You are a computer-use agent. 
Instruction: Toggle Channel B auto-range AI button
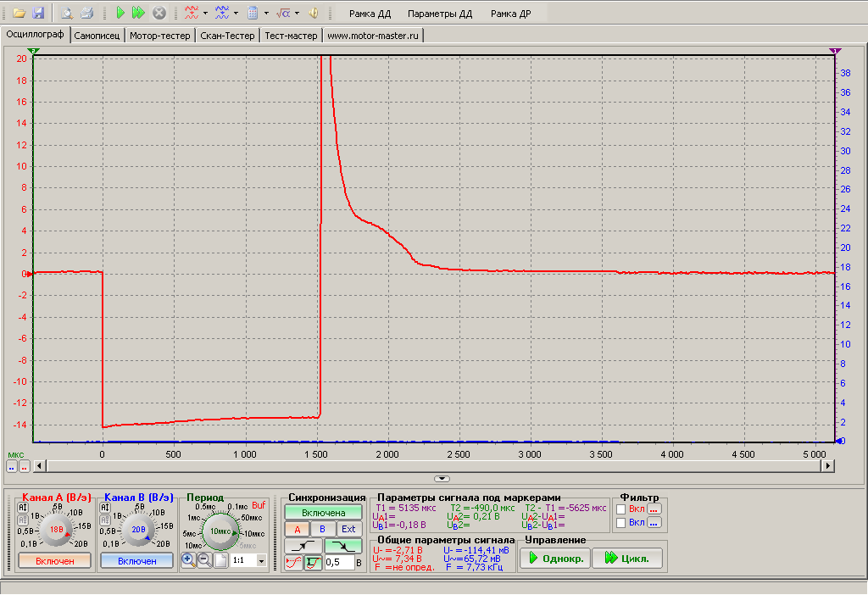point(105,508)
